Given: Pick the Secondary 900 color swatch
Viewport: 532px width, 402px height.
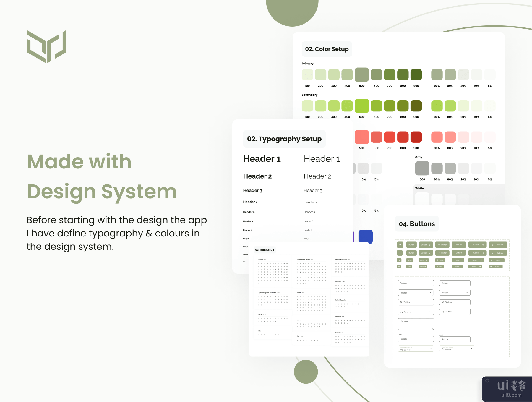Looking at the screenshot, I should [416, 106].
